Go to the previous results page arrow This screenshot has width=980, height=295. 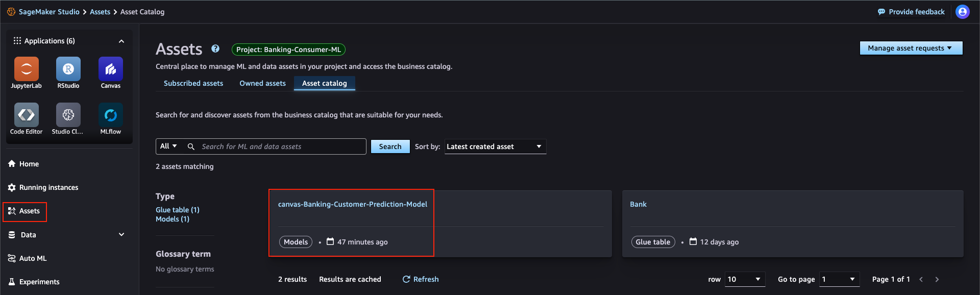pos(921,279)
